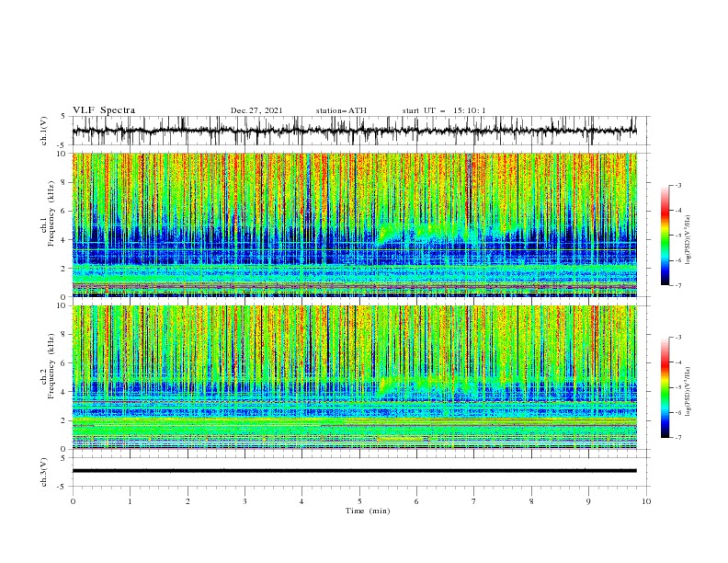Click the "-7" tick on ch.2 color bar
The height and width of the screenshot is (563, 728).
click(677, 438)
